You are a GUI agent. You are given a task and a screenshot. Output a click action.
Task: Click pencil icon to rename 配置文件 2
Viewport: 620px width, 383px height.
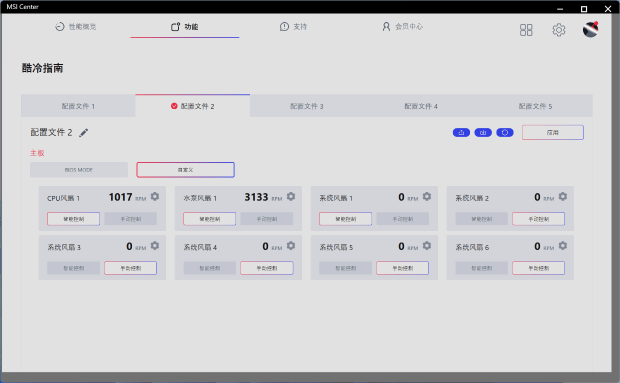(x=83, y=133)
